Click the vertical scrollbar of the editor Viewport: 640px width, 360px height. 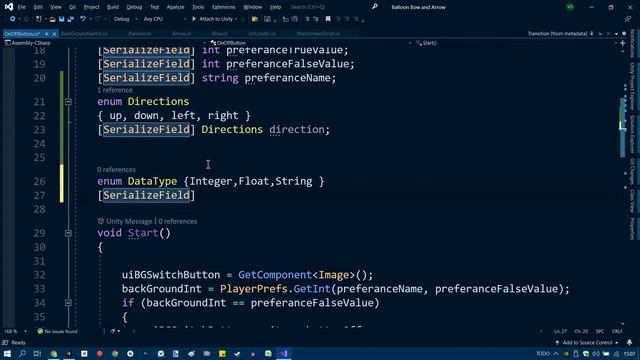pos(623,188)
